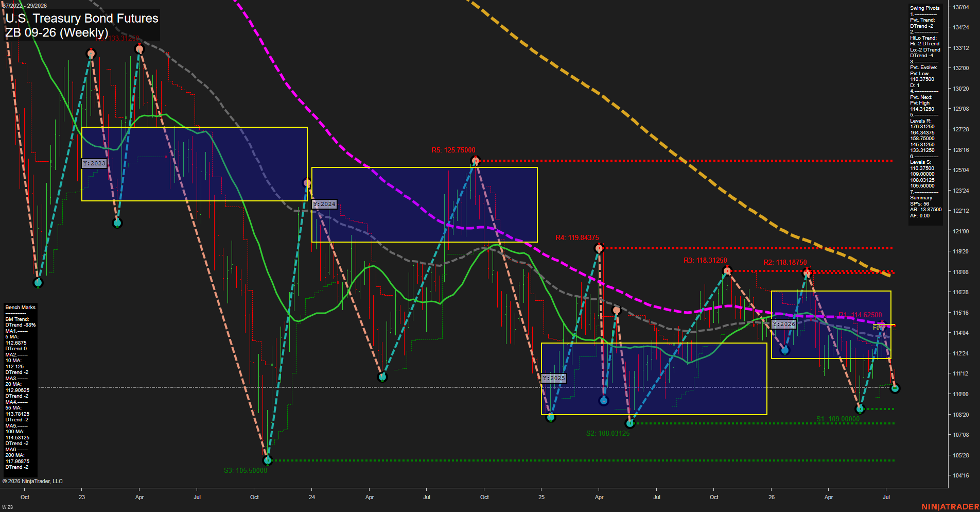Click the R5: 125.75000 resistance label
Screen dimensions: 980x512
pos(453,150)
